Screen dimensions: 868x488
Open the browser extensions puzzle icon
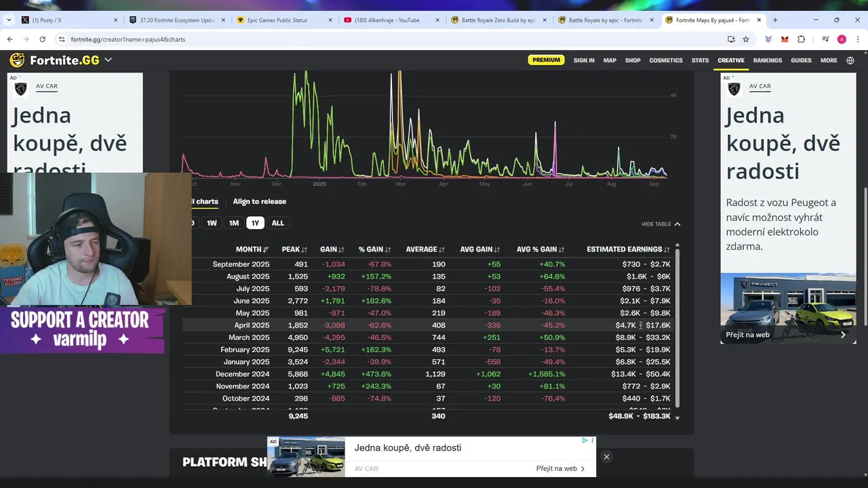(x=801, y=39)
